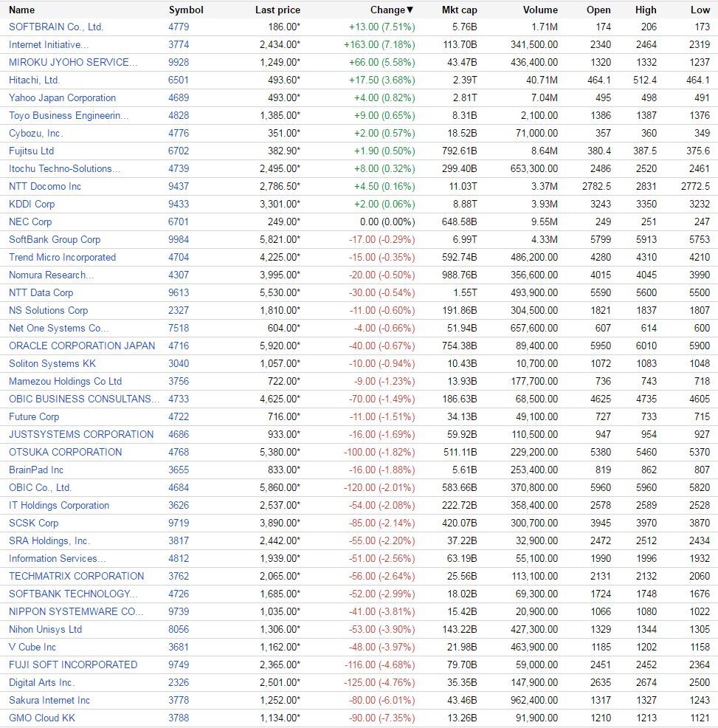Sort by Symbol column header
The height and width of the screenshot is (728, 718).
(186, 10)
